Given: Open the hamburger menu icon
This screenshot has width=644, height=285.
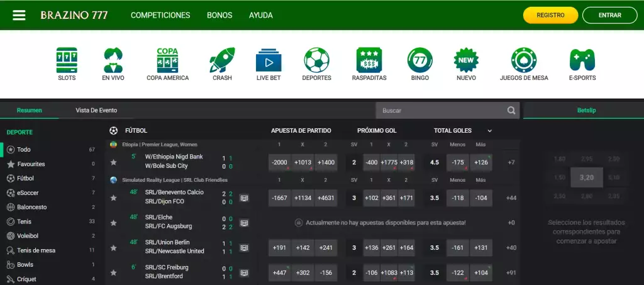Looking at the screenshot, I should (x=19, y=15).
